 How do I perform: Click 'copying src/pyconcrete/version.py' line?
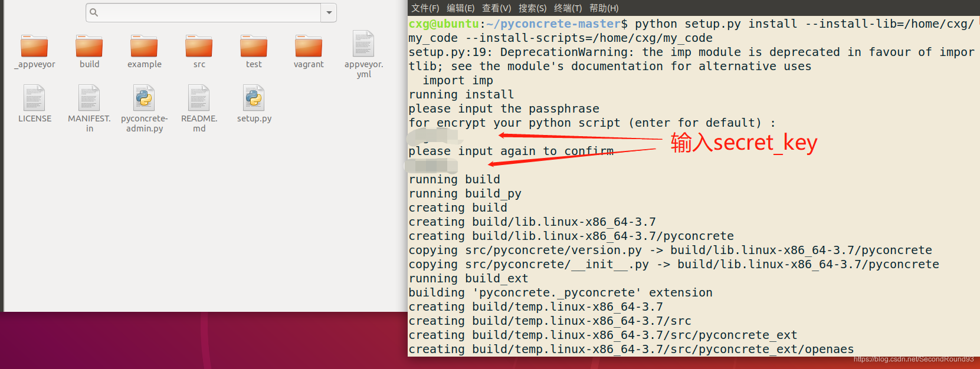[x=670, y=250]
